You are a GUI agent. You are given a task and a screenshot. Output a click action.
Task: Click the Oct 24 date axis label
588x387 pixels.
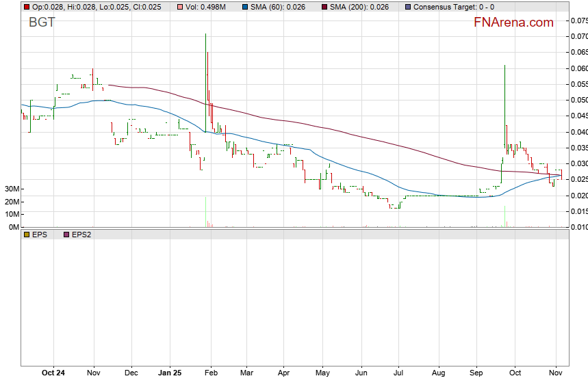pyautogui.click(x=53, y=373)
